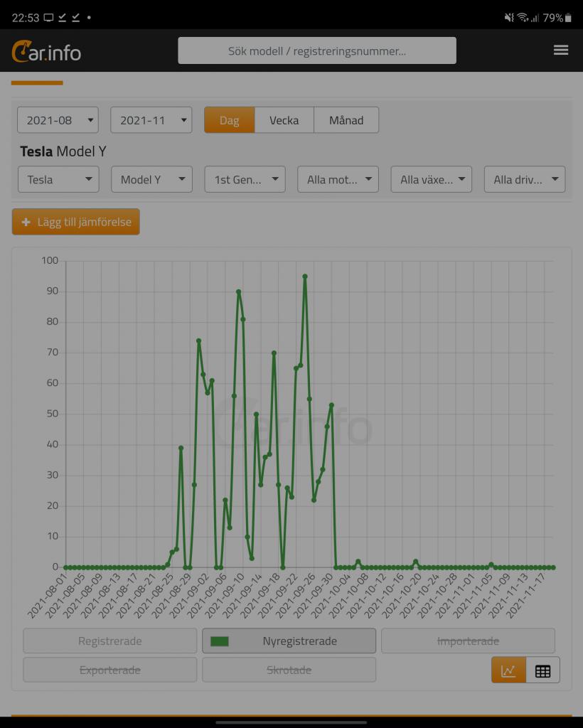Click the x-axis label 2021-11-17
Viewport: 583px width, 728px height.
[526, 595]
